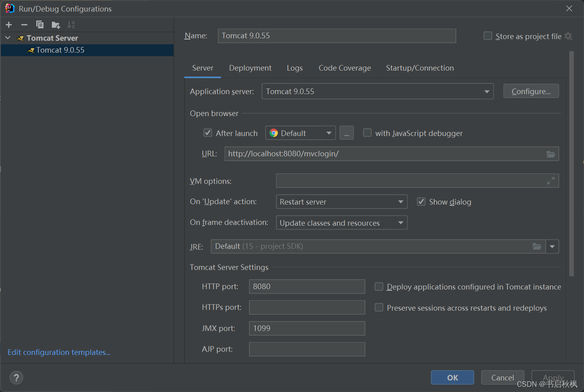
Task: Open help with the question mark button
Action: (16, 378)
